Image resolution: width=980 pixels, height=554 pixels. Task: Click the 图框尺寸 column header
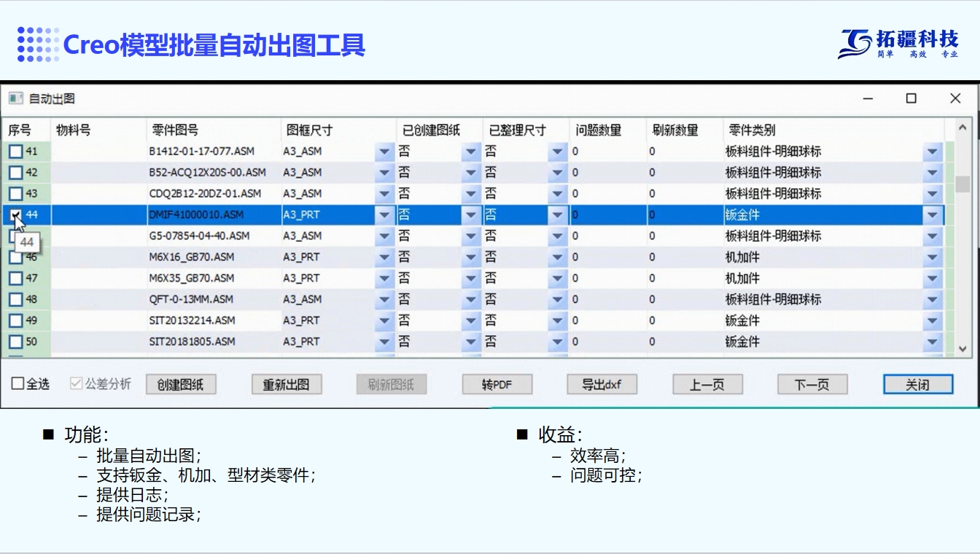tap(339, 130)
